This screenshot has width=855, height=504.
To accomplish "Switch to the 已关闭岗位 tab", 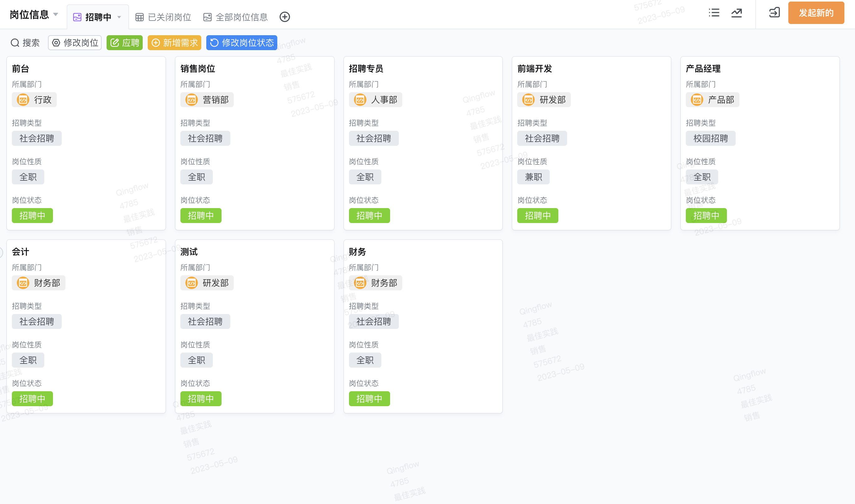I will (x=163, y=17).
